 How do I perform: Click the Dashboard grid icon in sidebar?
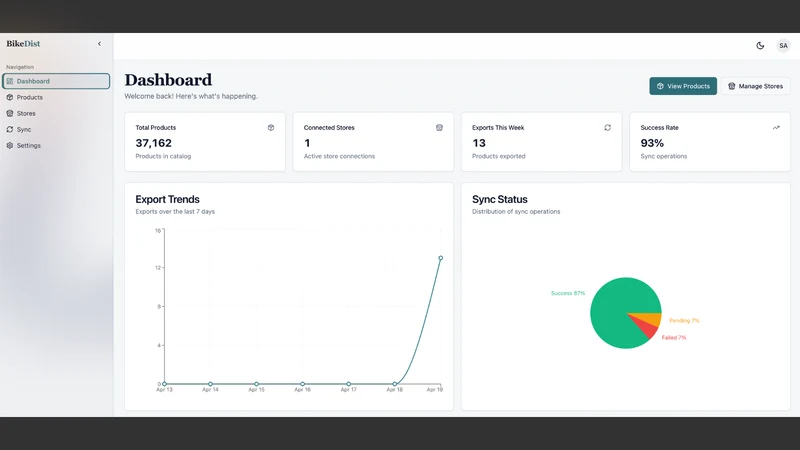pos(10,81)
